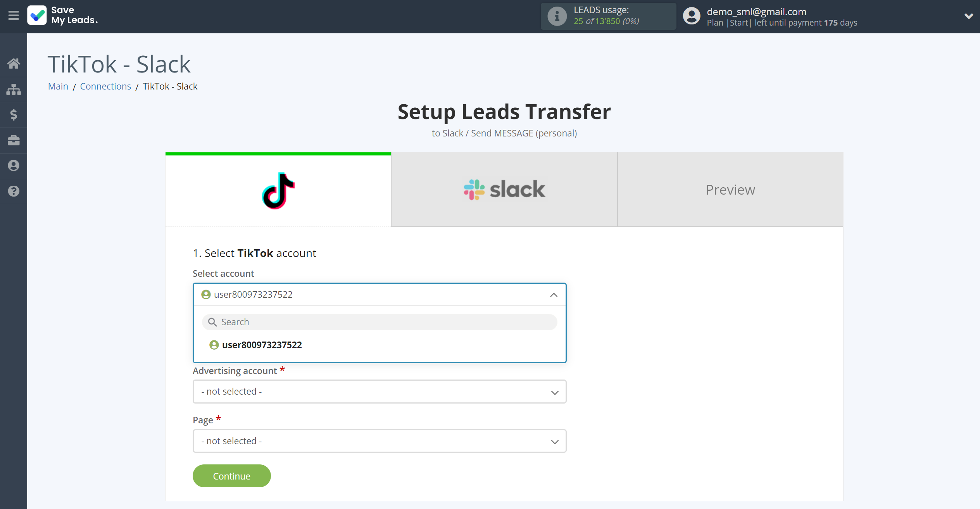Expand the Select account dropdown
This screenshot has width=980, height=509.
pyautogui.click(x=379, y=294)
